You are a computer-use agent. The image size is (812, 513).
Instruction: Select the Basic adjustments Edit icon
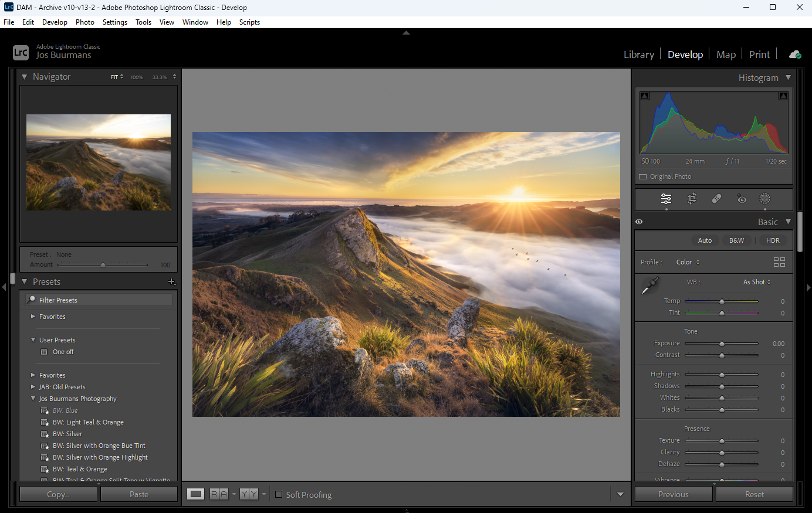tap(666, 199)
